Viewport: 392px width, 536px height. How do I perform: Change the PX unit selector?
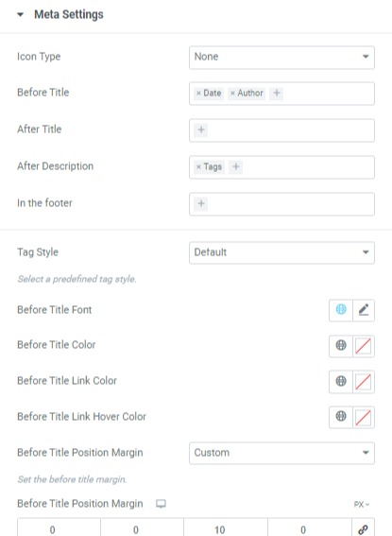[361, 504]
